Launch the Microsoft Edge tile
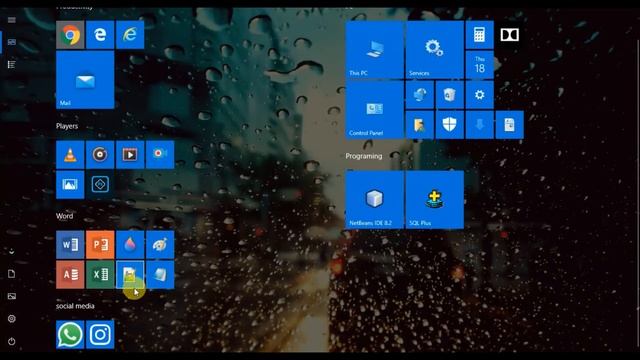The height and width of the screenshot is (360, 640). [x=100, y=35]
